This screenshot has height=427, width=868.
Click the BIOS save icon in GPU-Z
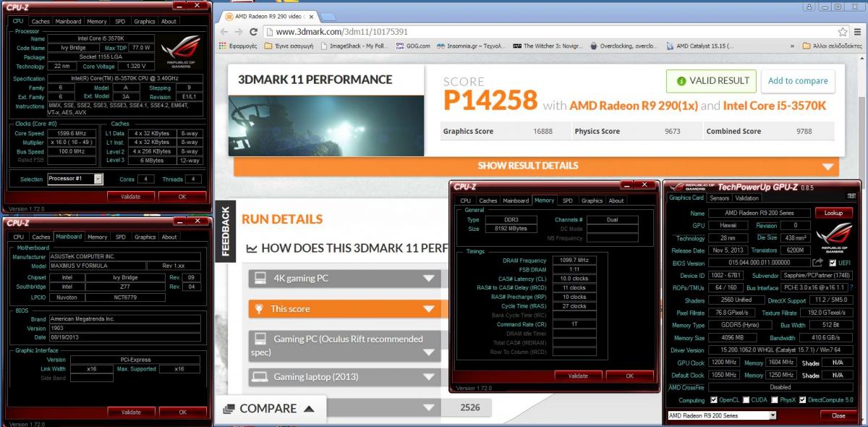[x=817, y=263]
